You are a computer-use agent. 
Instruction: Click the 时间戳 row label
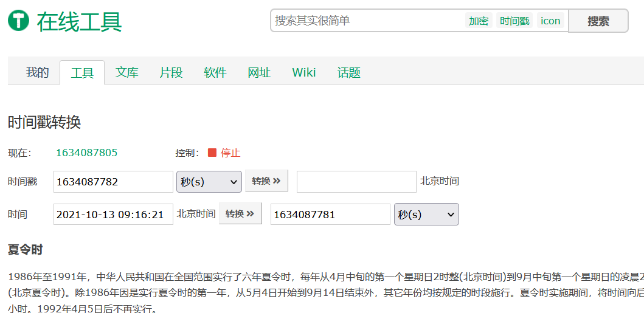tap(23, 182)
